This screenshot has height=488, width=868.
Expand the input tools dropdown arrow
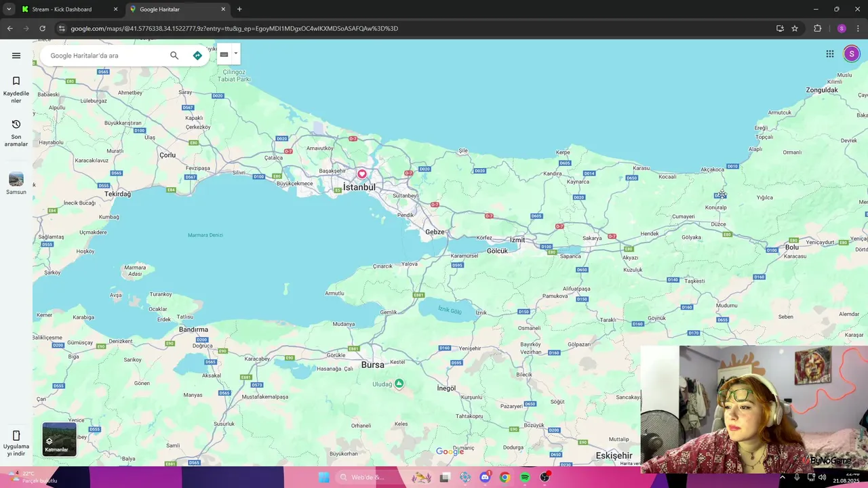point(236,54)
